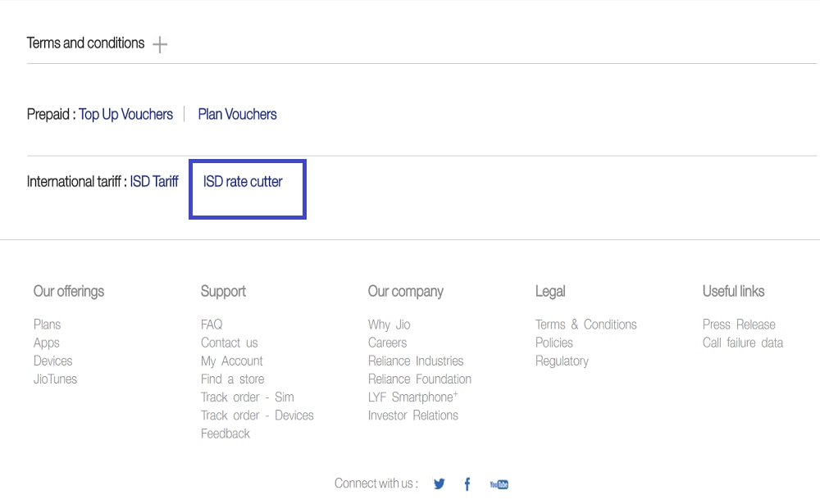Open the Apps page
Image resolution: width=820 pixels, height=504 pixels.
coord(46,343)
